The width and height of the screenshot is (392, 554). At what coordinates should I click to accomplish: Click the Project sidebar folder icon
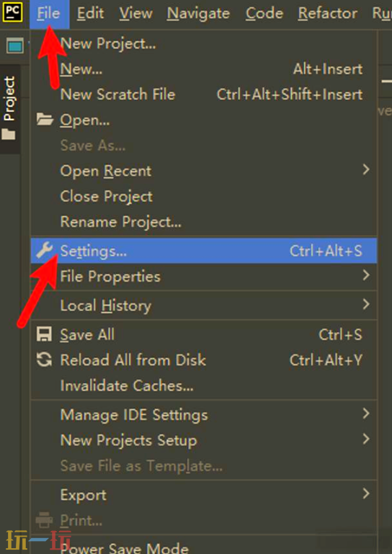pos(9,134)
